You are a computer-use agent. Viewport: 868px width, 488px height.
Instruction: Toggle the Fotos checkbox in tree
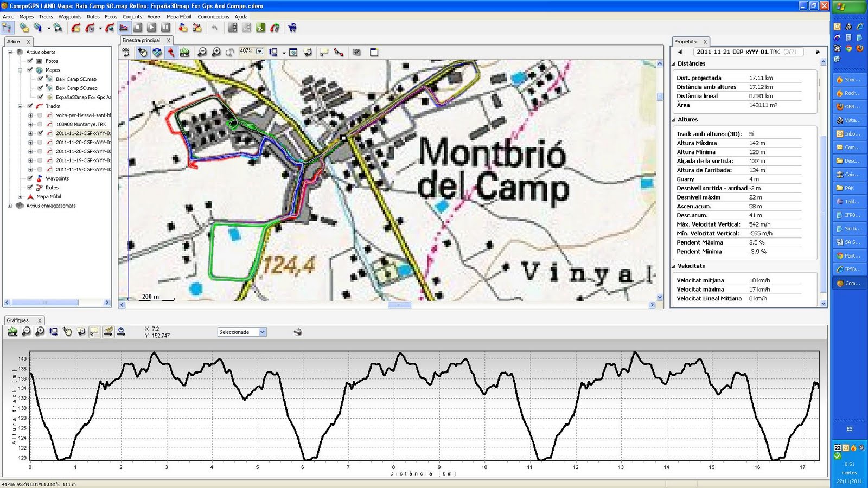click(x=30, y=61)
